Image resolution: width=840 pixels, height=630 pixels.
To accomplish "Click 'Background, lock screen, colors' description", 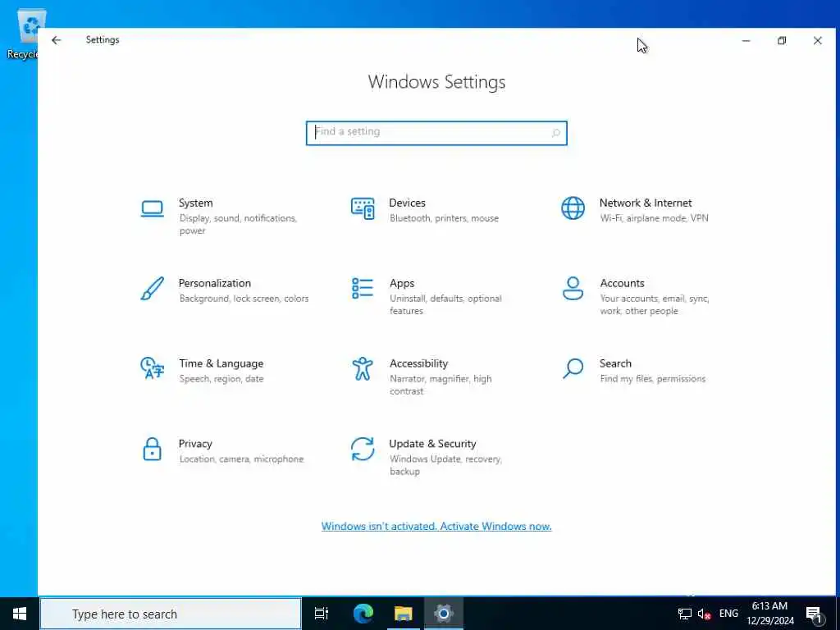I will coord(244,299).
